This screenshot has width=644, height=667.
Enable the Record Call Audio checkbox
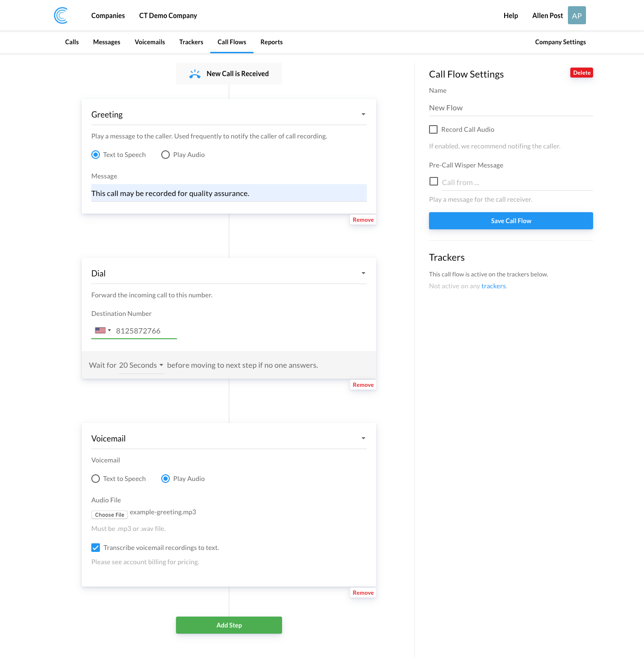click(x=433, y=129)
